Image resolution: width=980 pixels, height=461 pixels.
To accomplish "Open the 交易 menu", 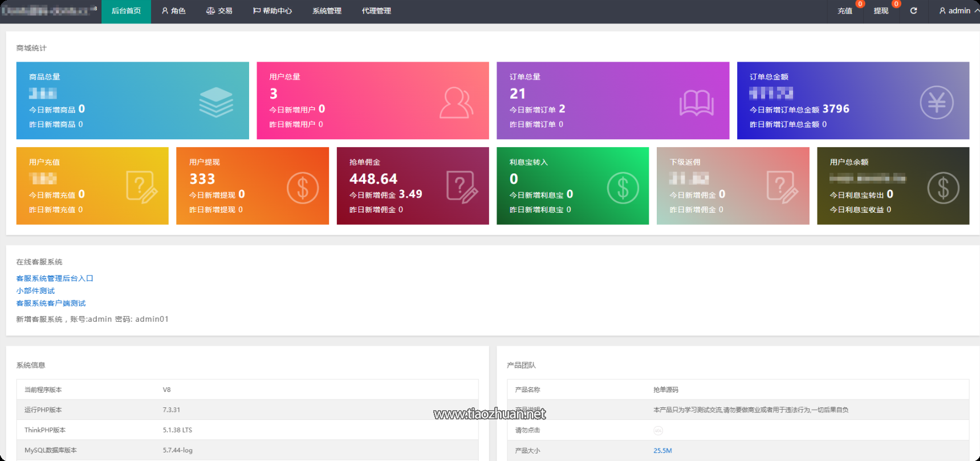I will [219, 11].
